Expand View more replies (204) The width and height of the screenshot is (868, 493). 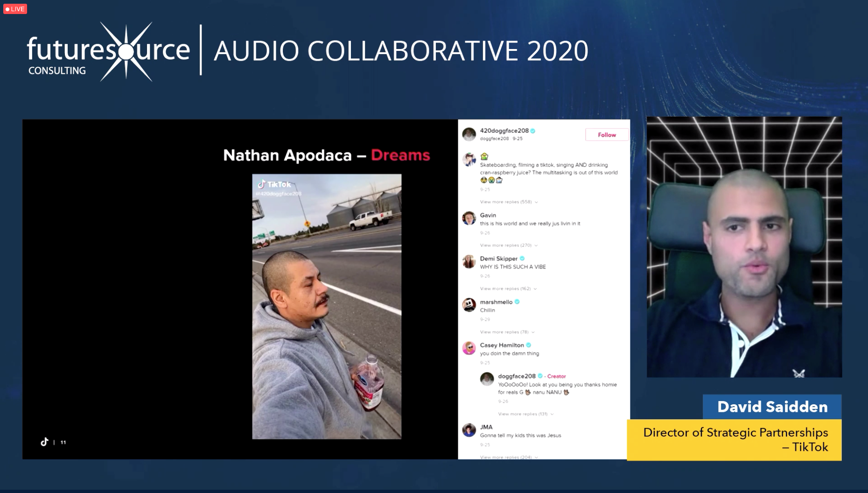pyautogui.click(x=509, y=457)
